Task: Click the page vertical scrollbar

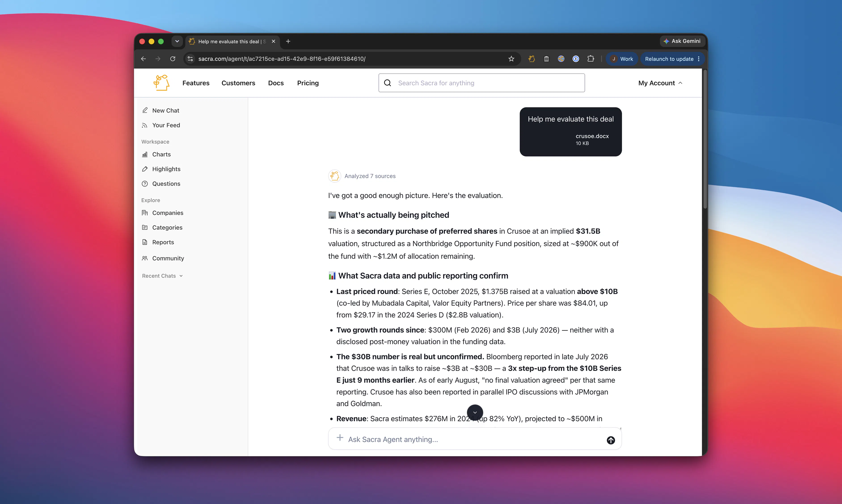Action: (x=705, y=139)
